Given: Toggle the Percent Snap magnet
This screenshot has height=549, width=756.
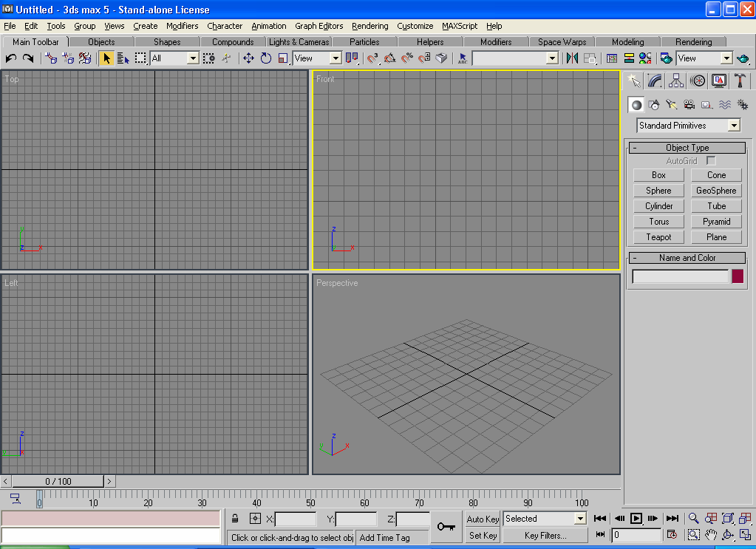Looking at the screenshot, I should [407, 58].
